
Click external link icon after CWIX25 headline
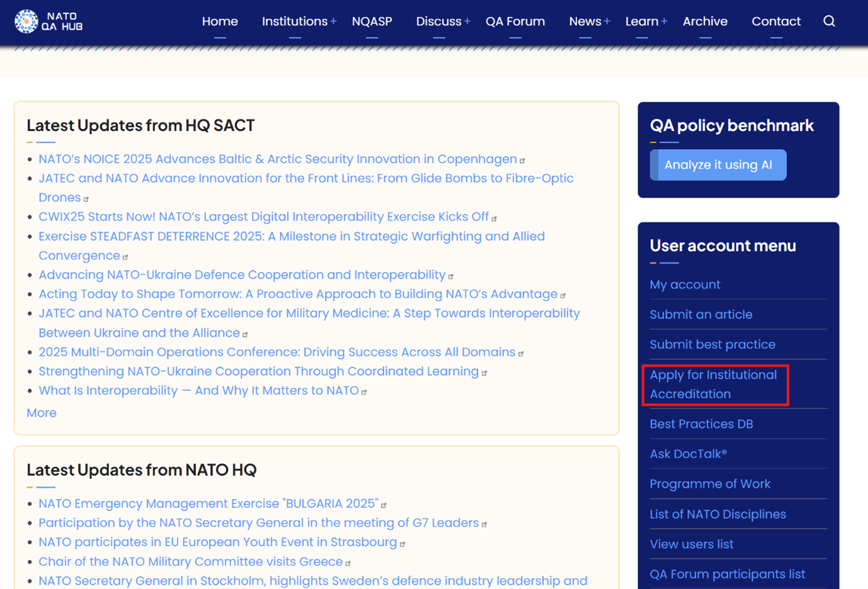pyautogui.click(x=495, y=217)
